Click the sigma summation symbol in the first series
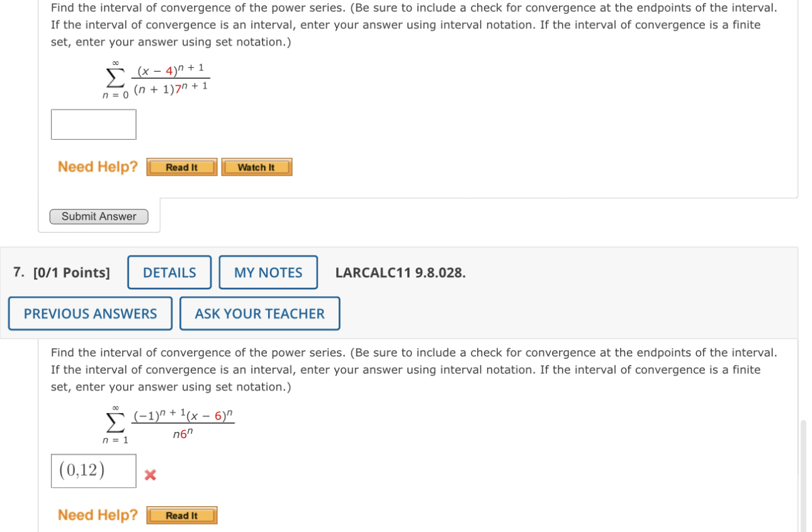 (x=112, y=79)
